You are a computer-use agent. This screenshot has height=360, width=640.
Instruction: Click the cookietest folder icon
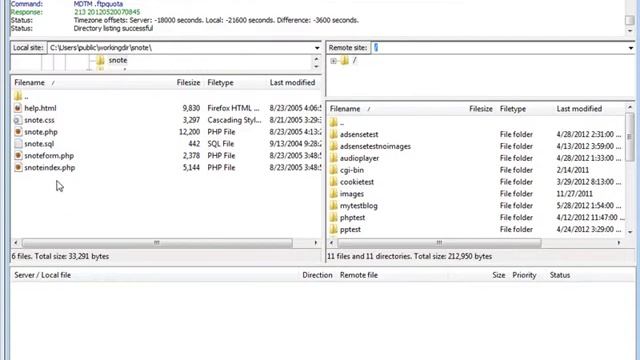[333, 182]
